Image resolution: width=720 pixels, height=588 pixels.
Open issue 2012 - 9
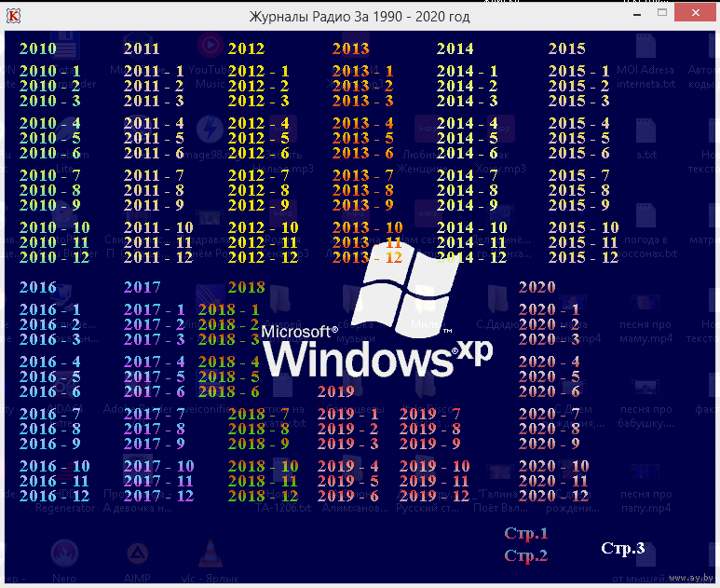tap(259, 205)
